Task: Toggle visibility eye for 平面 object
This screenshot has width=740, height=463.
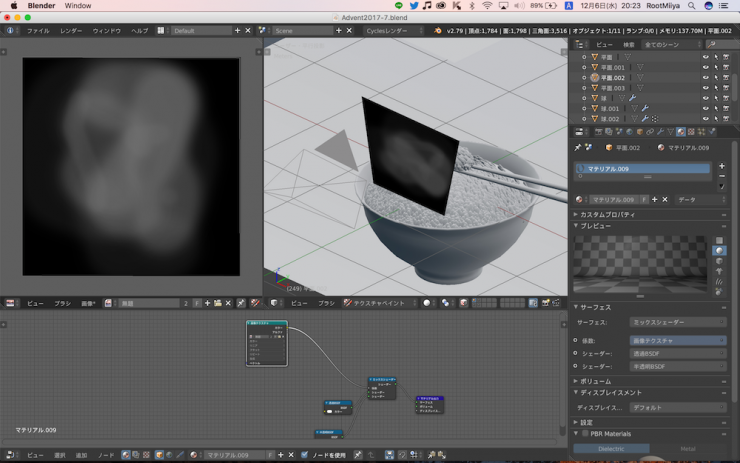Action: 706,57
